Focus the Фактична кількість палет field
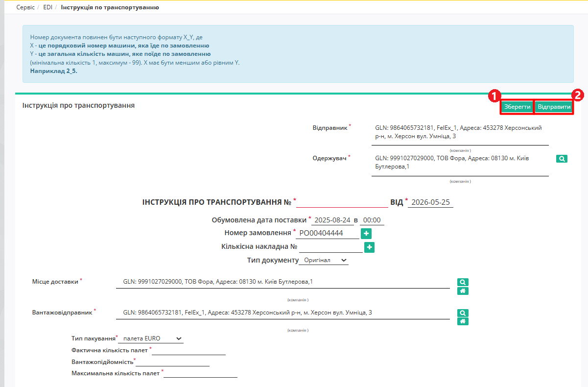 pos(189,350)
